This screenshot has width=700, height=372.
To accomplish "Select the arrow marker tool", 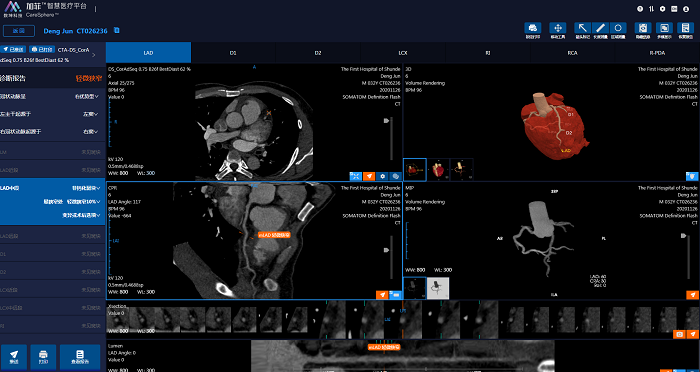I will [583, 28].
